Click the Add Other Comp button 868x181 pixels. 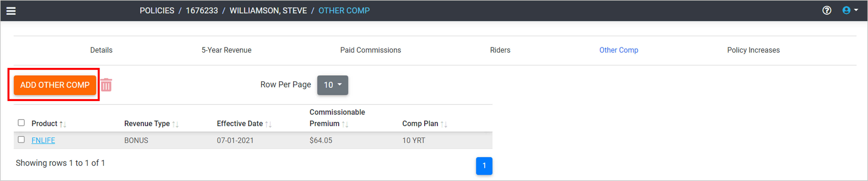(55, 85)
